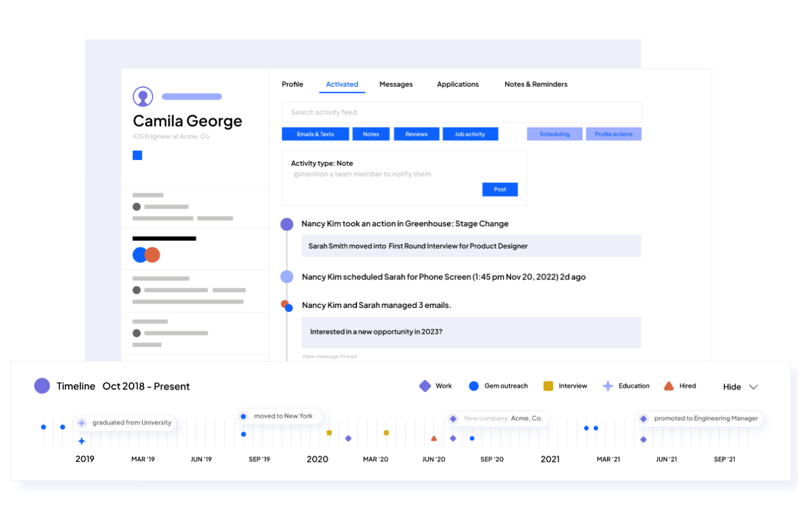Open the Notes & Reminders tab

536,84
